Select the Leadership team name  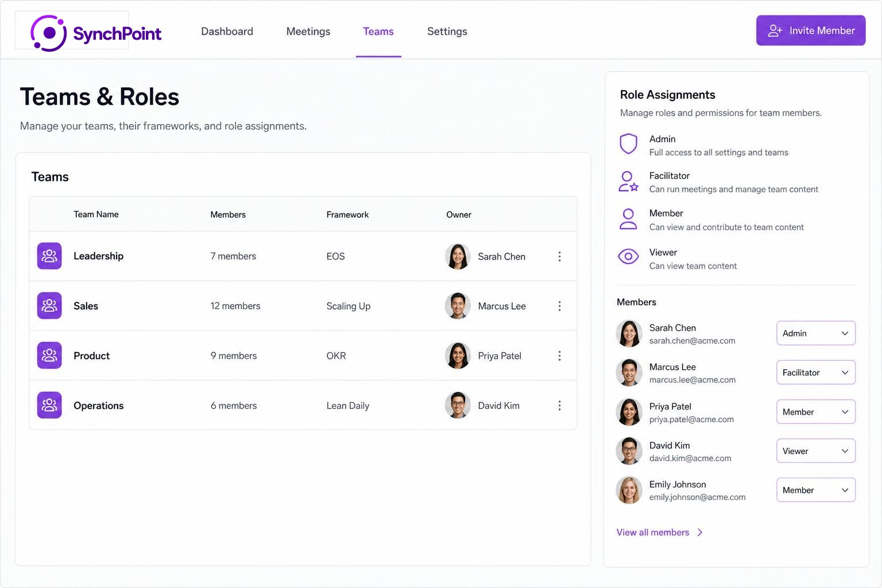point(98,256)
